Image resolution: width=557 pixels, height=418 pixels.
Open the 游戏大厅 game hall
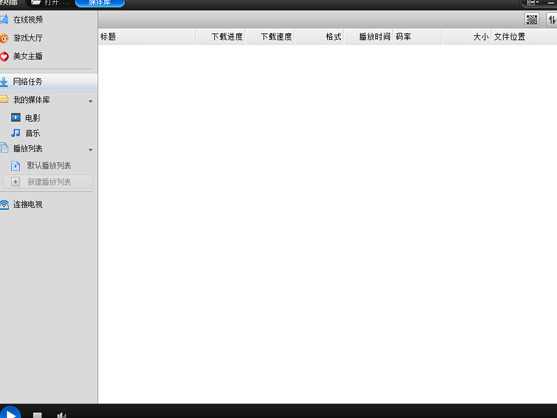[x=28, y=38]
